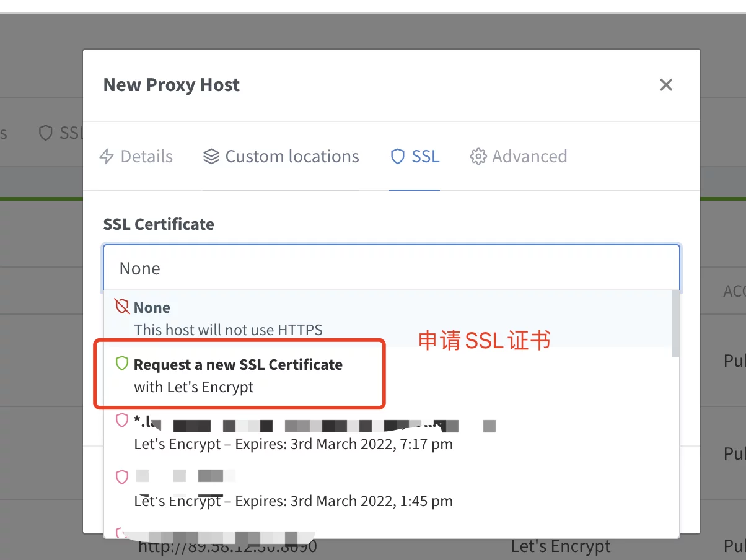Select the SSL tab

point(415,156)
